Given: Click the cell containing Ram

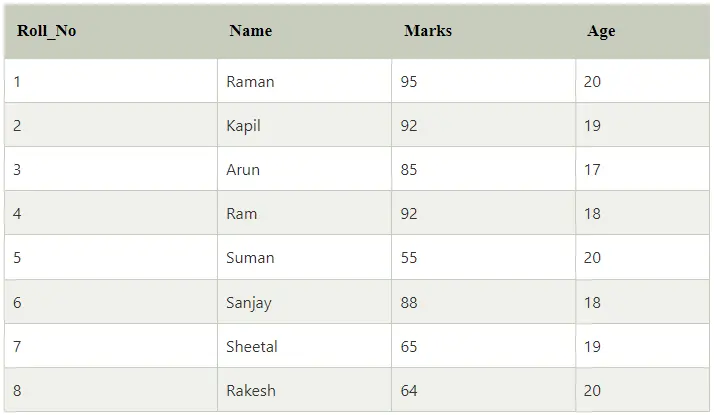Looking at the screenshot, I should (304, 213).
